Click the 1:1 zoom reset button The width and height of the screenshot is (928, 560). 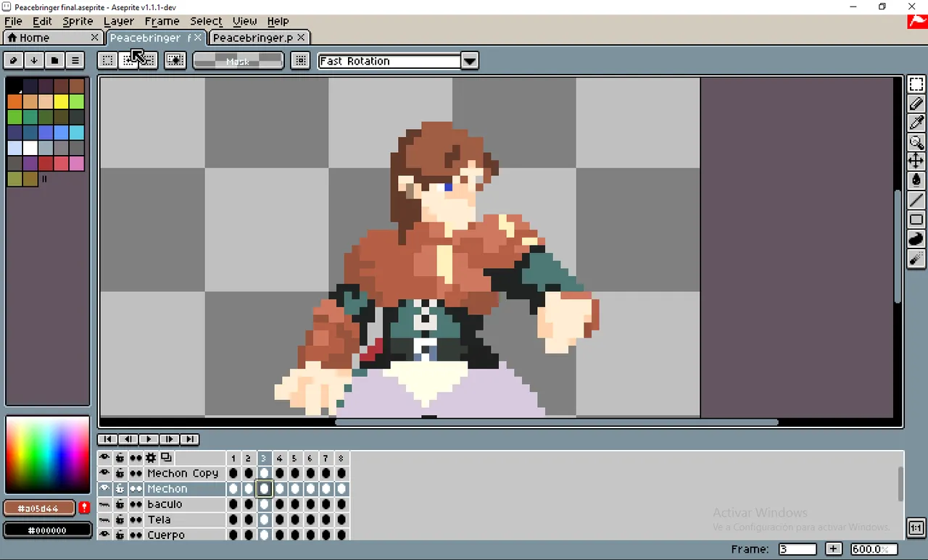coord(916,527)
